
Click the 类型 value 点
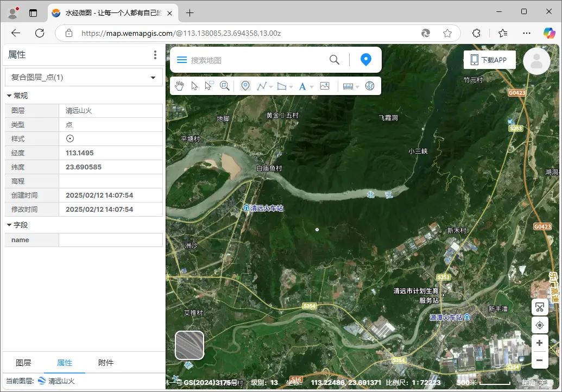click(69, 125)
